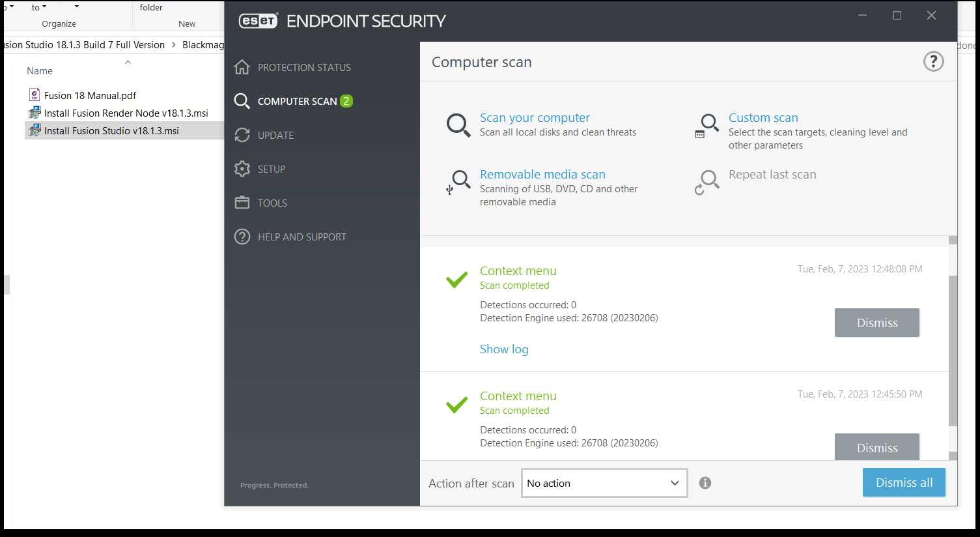The width and height of the screenshot is (980, 537).
Task: Click the Setup gear icon in sidebar
Action: coord(242,169)
